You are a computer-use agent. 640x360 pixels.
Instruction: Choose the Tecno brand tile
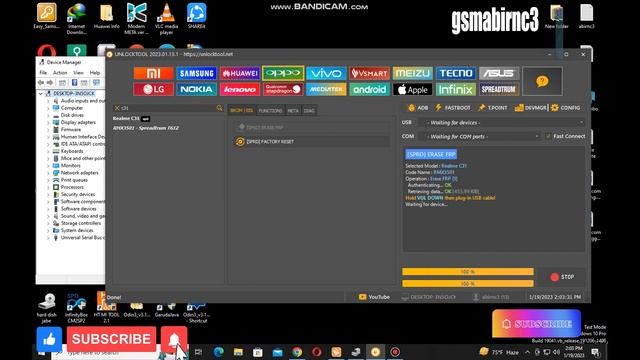pos(456,73)
